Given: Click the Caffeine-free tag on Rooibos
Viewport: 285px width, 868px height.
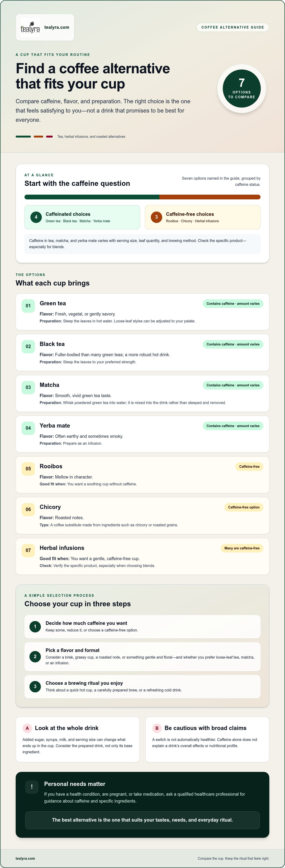Looking at the screenshot, I should pyautogui.click(x=249, y=467).
